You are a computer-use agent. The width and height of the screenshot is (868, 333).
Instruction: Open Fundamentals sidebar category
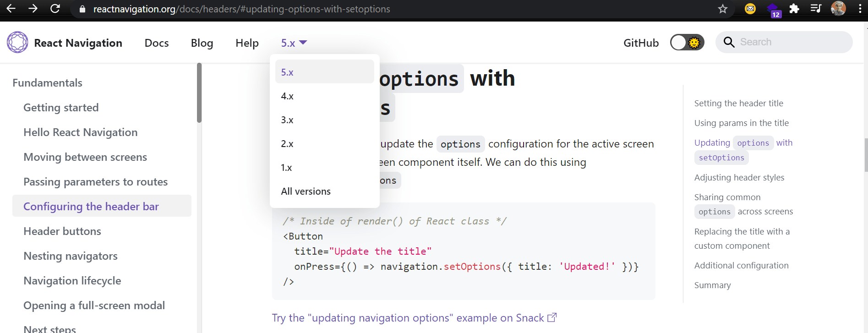[x=48, y=83]
